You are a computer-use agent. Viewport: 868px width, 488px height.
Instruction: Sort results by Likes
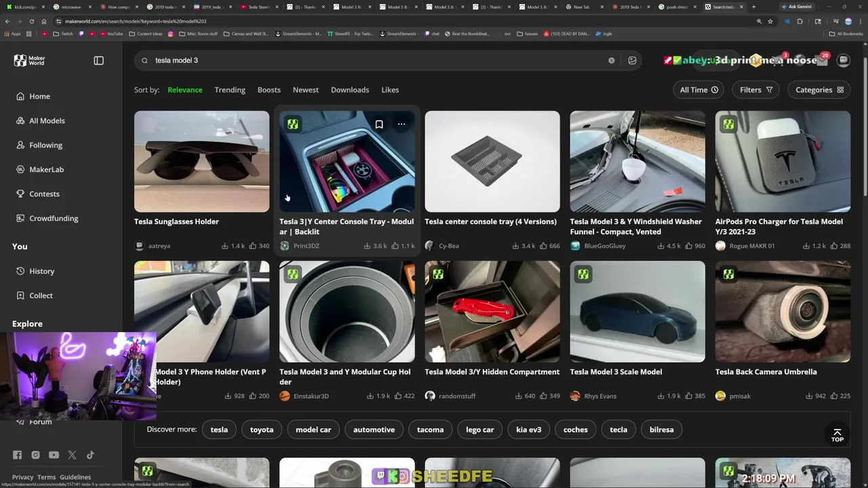(x=390, y=89)
